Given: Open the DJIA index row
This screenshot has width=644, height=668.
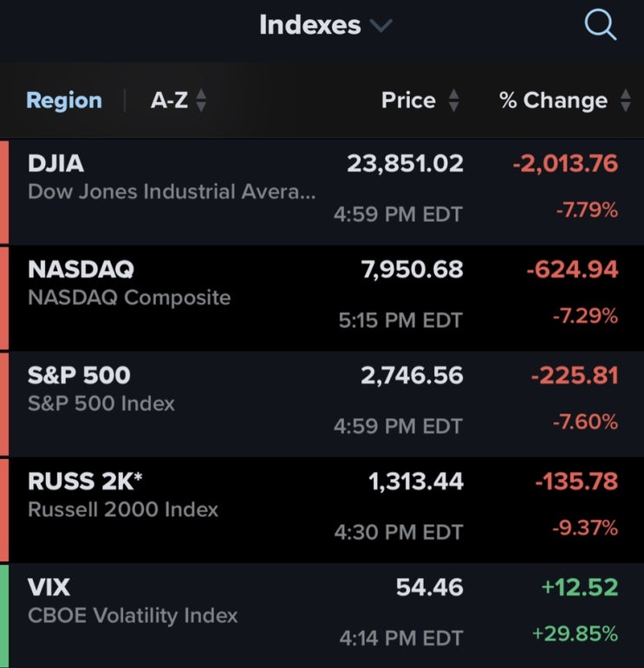Looking at the screenshot, I should (322, 191).
